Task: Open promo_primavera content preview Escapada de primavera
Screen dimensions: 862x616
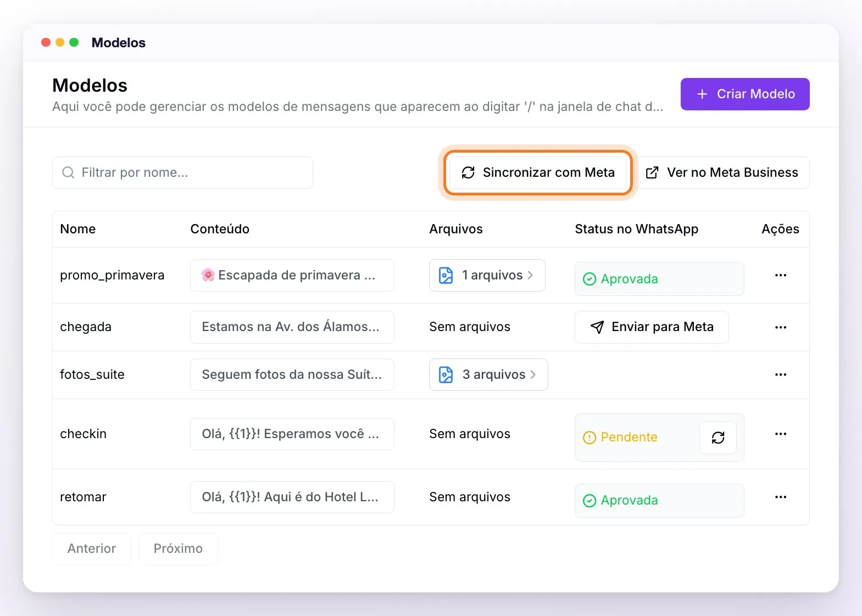Action: (x=292, y=275)
